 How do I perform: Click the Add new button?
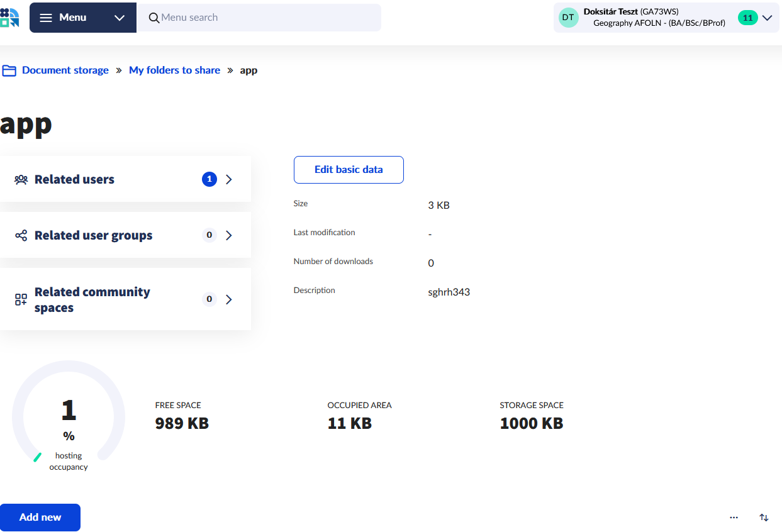tap(40, 518)
